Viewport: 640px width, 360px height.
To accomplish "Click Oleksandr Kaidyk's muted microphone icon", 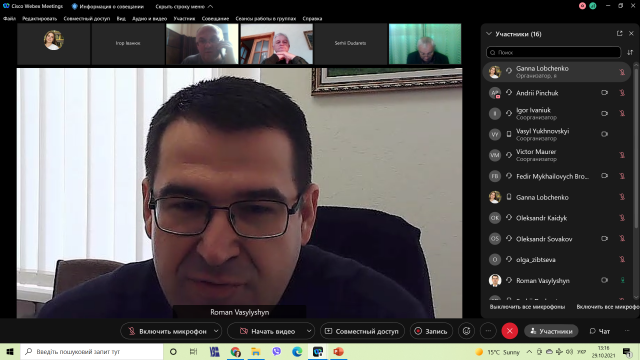I will [622, 218].
